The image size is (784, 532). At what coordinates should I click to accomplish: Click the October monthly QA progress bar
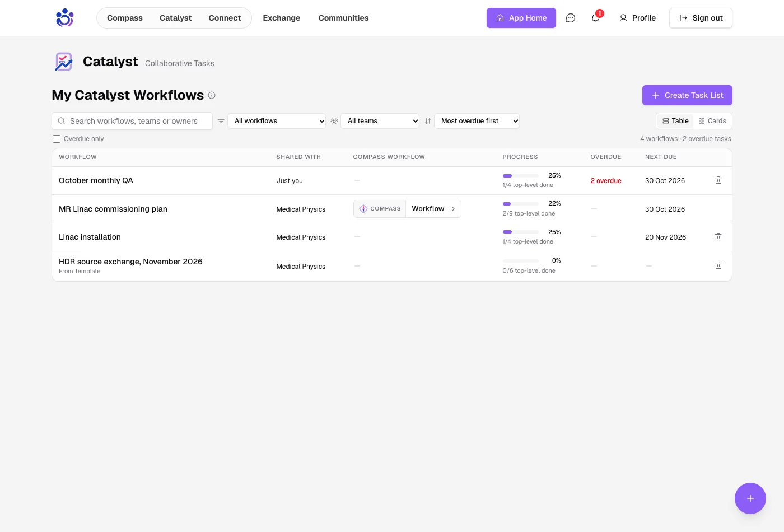coord(521,176)
